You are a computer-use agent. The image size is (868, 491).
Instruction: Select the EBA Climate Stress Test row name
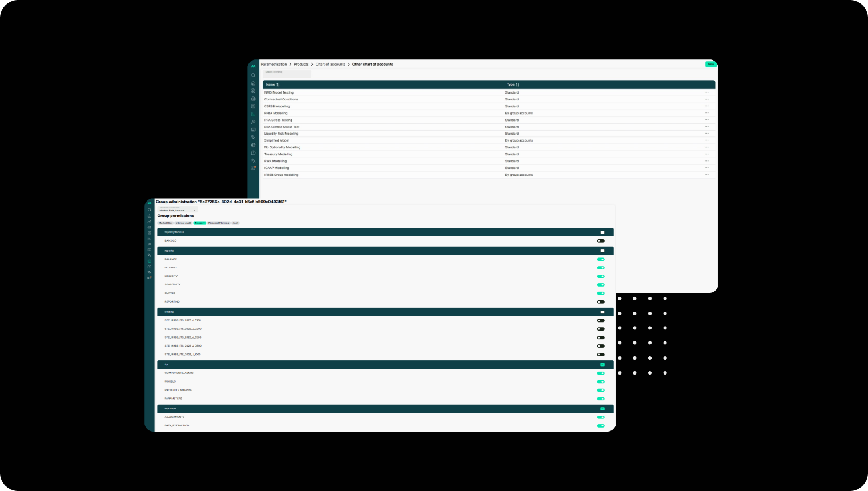[x=282, y=127]
